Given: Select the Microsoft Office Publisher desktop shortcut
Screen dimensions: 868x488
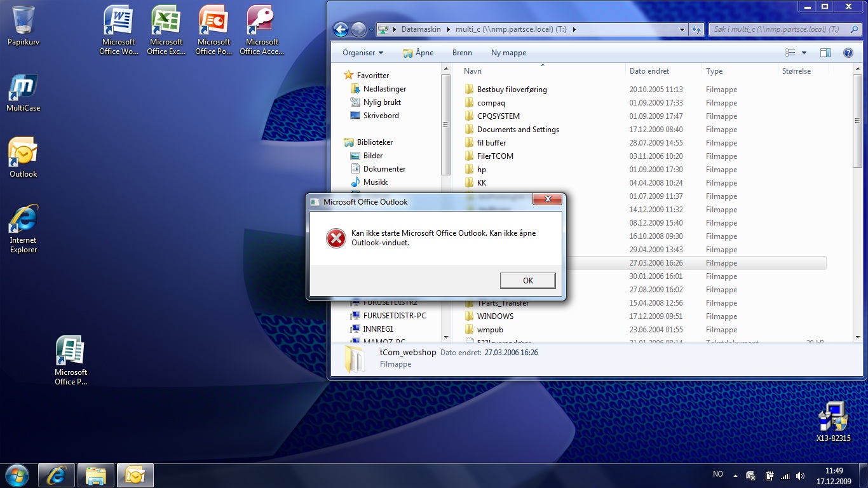Looking at the screenshot, I should point(71,360).
